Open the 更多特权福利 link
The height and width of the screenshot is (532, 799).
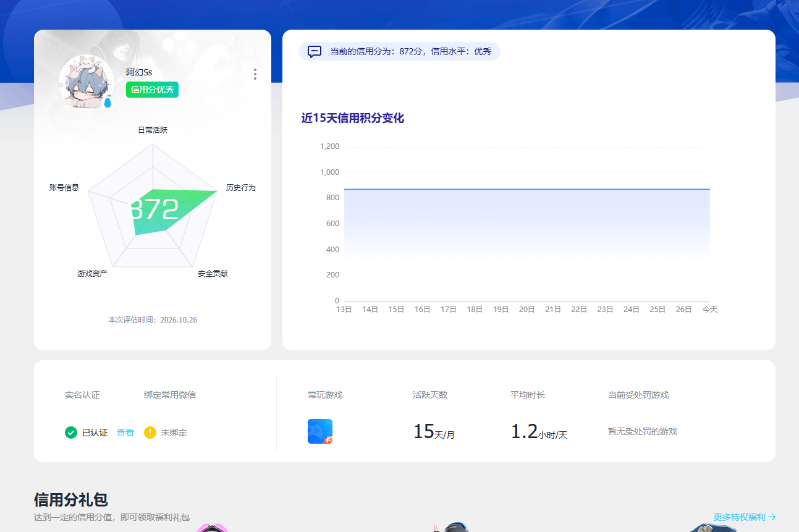click(745, 517)
